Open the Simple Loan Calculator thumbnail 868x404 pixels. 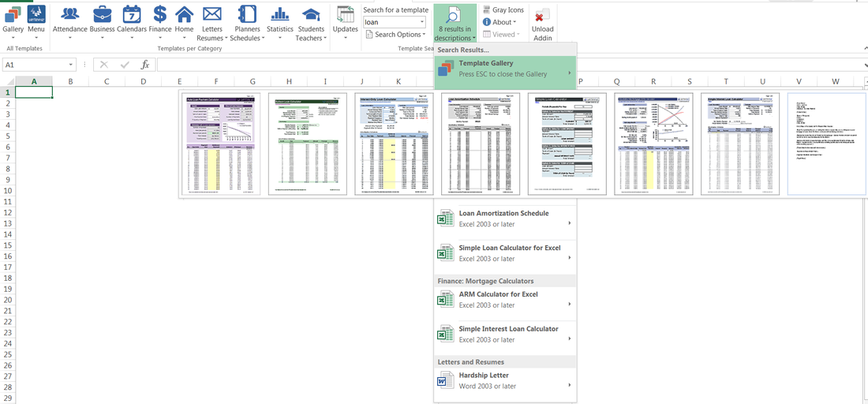pyautogui.click(x=567, y=144)
